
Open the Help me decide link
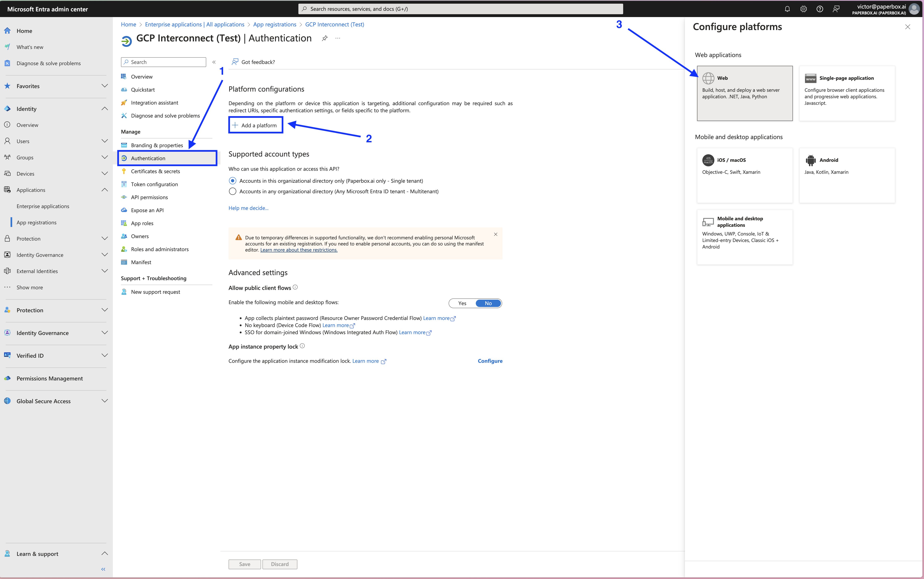click(248, 208)
